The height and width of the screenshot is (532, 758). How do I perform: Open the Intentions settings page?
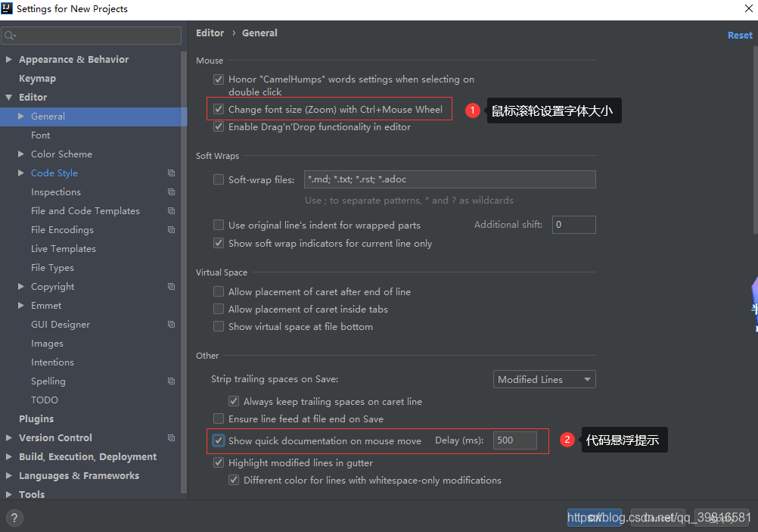click(52, 362)
